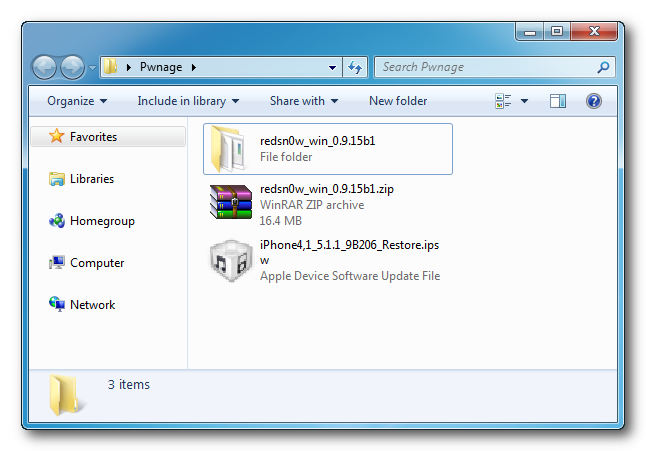Viewport: 646px width, 451px height.
Task: Click the folder icon in details pane
Action: pyautogui.click(x=66, y=395)
